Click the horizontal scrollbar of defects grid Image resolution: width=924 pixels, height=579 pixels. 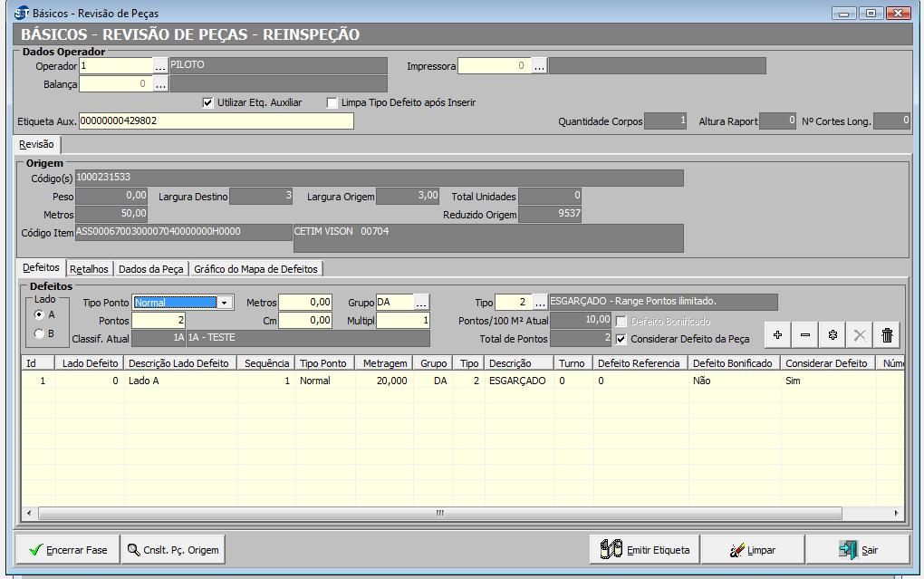click(x=439, y=513)
